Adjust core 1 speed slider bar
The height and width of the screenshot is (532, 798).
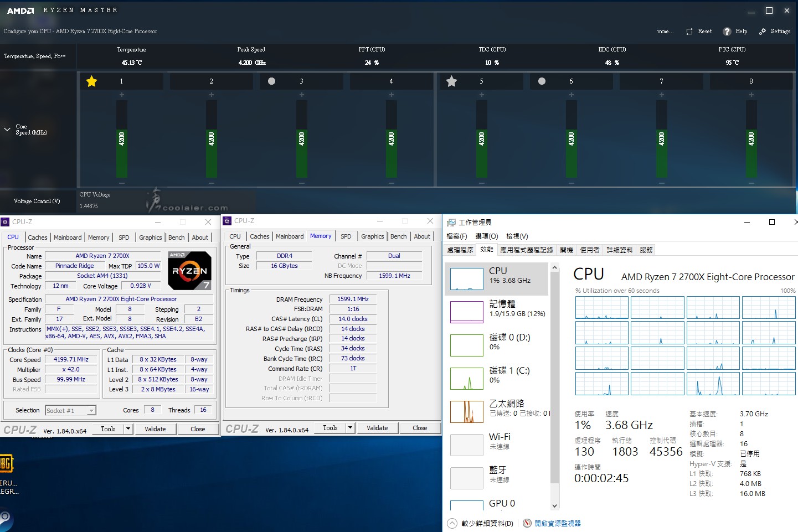[x=122, y=139]
